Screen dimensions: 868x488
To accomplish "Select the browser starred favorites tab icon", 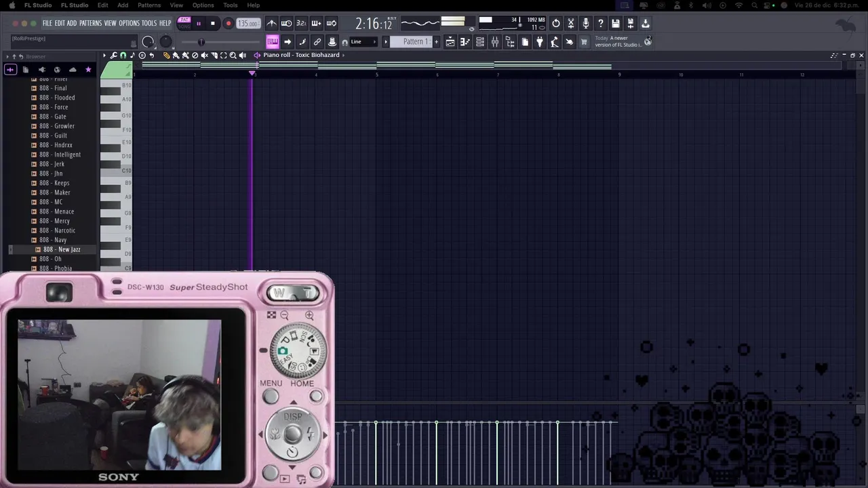I will point(88,70).
